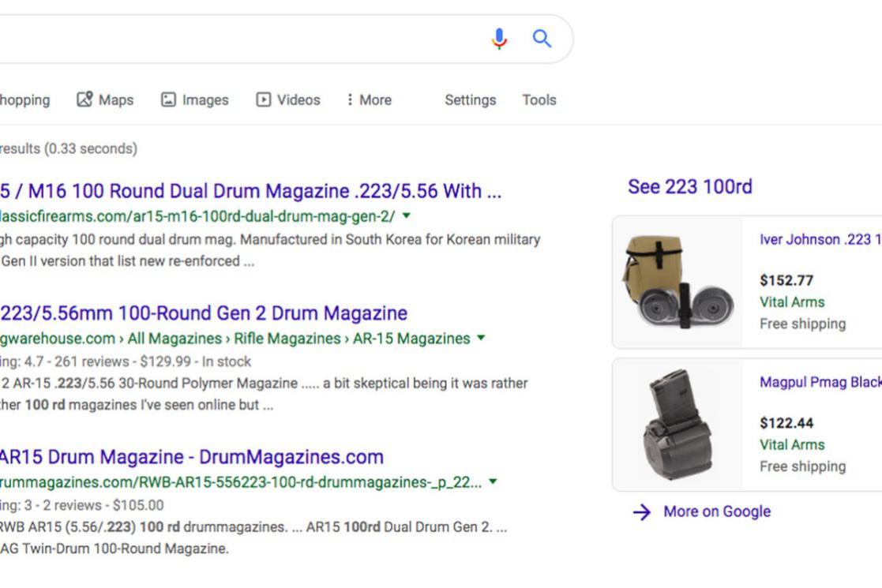Click the Maps pin icon
The height and width of the screenshot is (588, 882).
(x=84, y=99)
